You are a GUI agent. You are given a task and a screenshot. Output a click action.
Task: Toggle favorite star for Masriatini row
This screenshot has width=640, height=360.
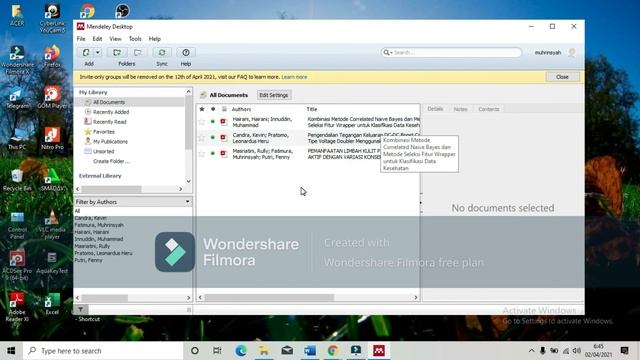click(x=202, y=153)
